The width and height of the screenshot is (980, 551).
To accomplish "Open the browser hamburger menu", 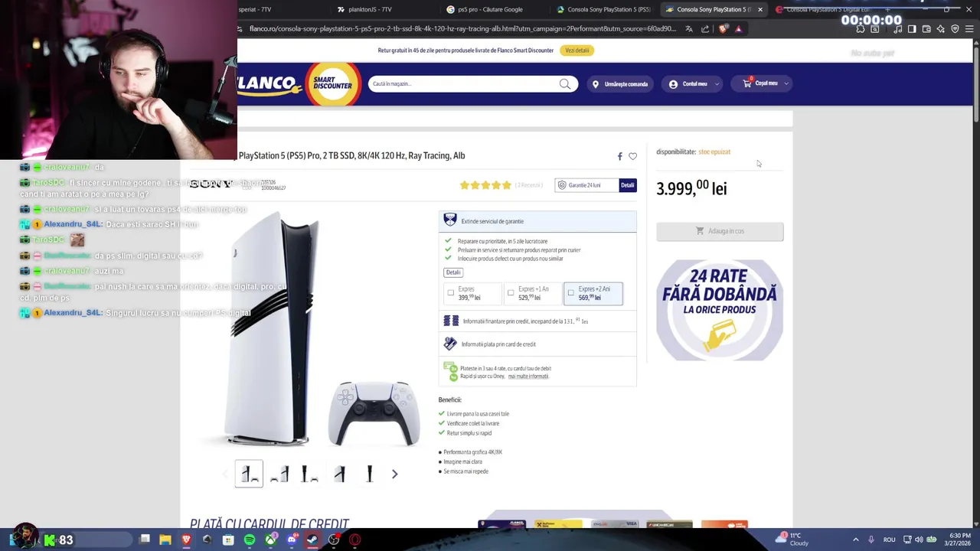I will pyautogui.click(x=969, y=29).
